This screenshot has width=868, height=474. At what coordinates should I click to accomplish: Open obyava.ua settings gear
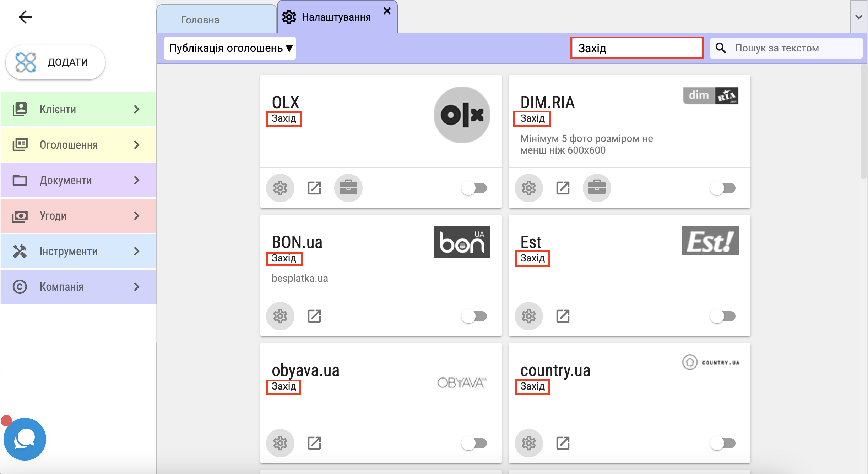(x=280, y=443)
